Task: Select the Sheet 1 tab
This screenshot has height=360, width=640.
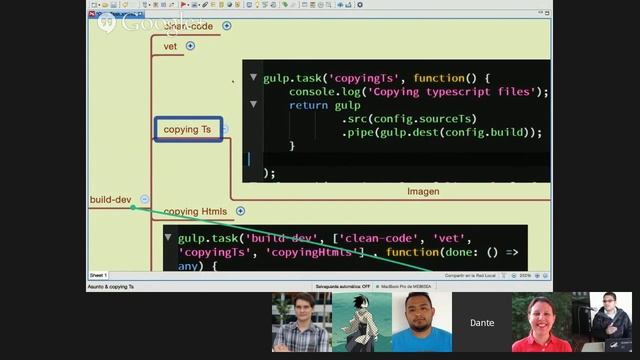Action: (98, 276)
